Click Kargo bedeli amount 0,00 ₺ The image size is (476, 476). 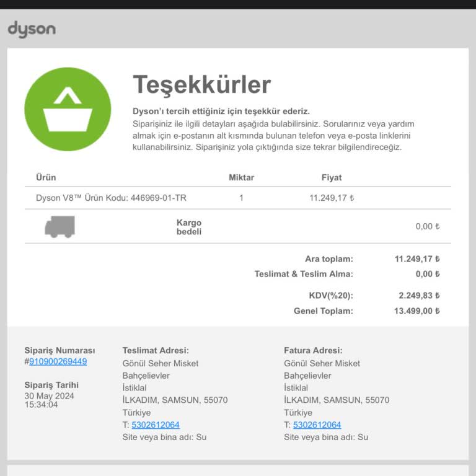428,226
